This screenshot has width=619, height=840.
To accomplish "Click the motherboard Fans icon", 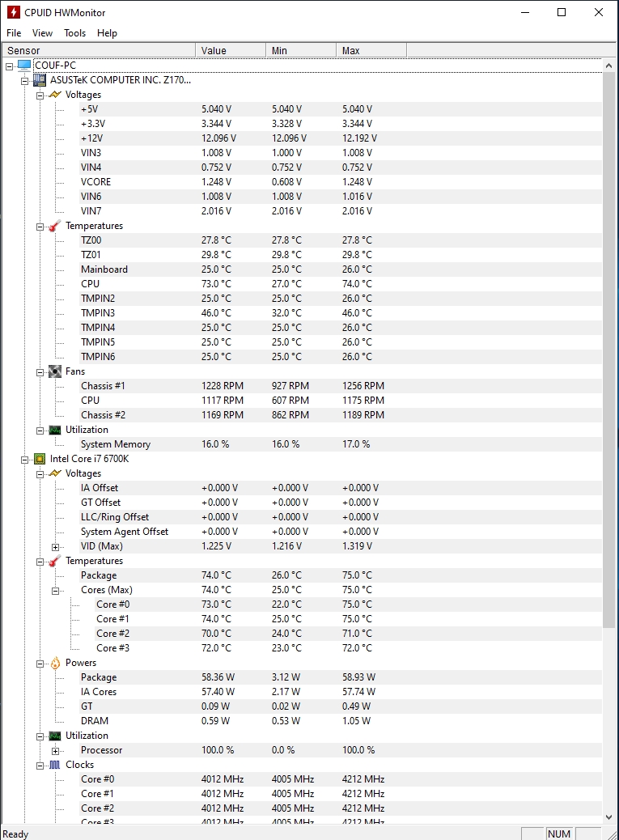I will click(55, 371).
